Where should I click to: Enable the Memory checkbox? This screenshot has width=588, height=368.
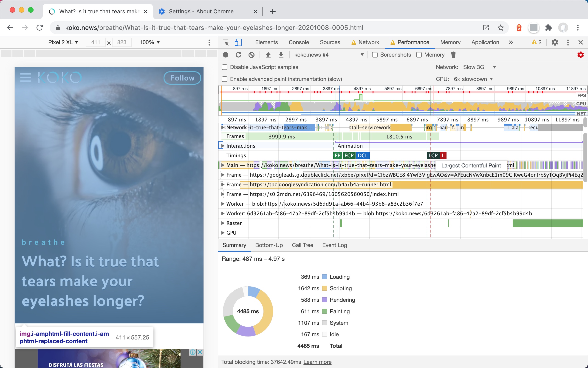coord(419,55)
